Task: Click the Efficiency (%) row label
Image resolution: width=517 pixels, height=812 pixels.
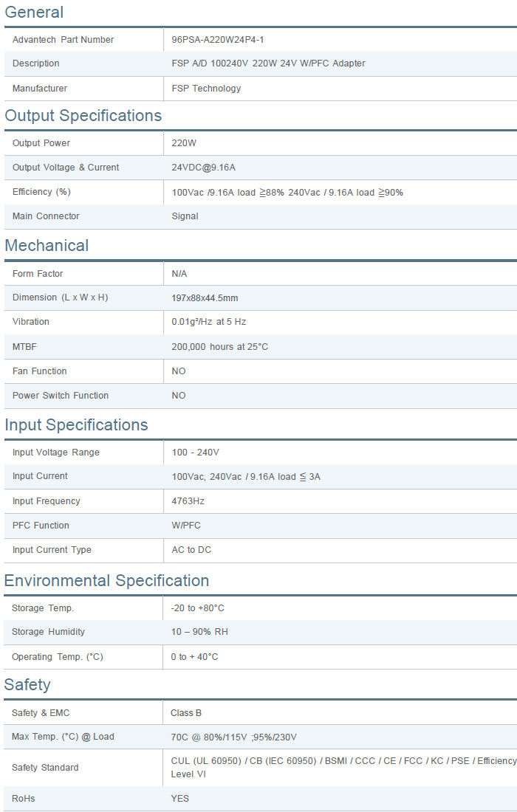Action: pyautogui.click(x=41, y=192)
